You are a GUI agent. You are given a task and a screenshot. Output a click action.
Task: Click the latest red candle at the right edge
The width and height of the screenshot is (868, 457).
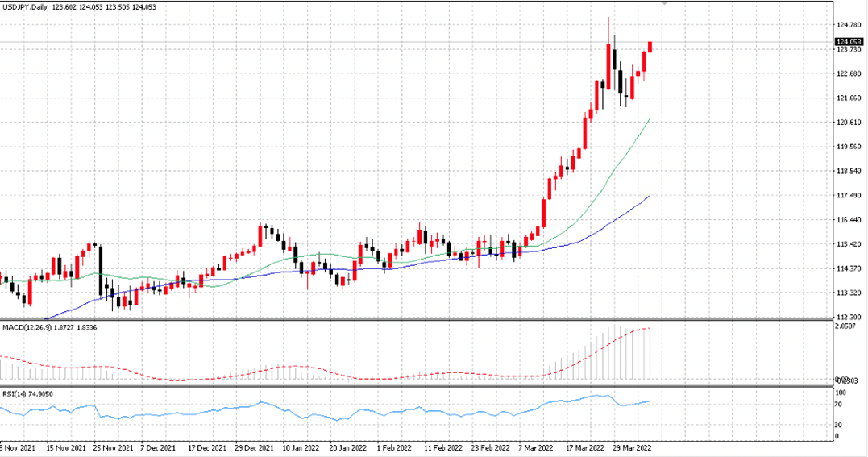tap(650, 47)
